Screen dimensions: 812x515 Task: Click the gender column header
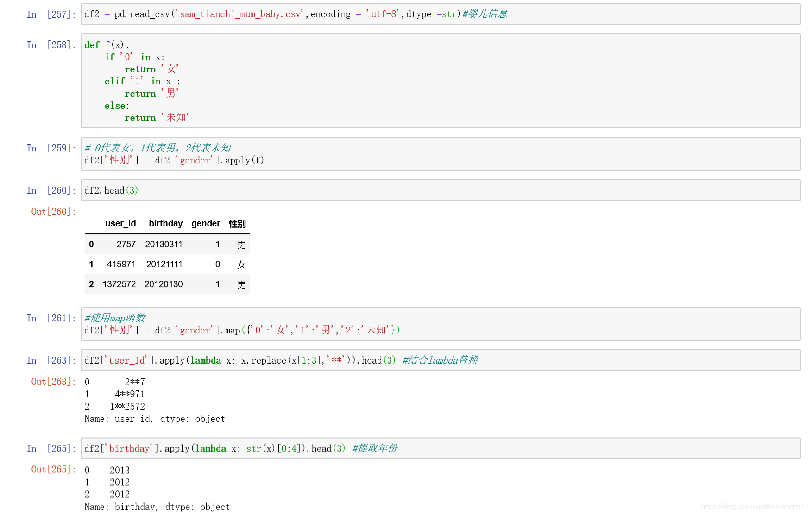coord(206,224)
